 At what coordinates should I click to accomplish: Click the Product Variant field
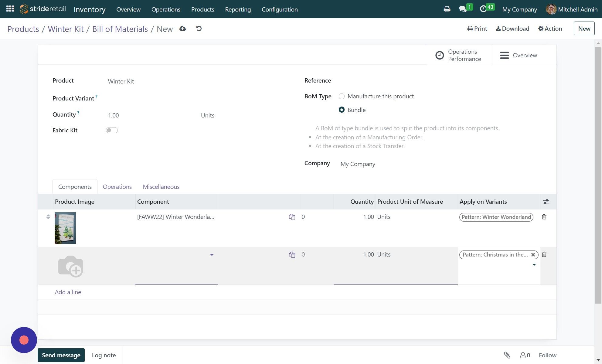click(194, 98)
